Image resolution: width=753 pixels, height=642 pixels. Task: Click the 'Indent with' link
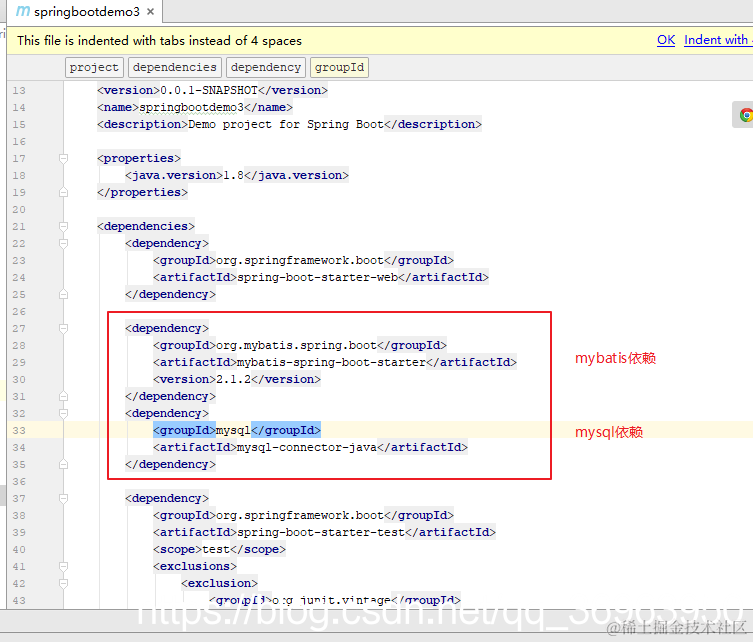[718, 40]
